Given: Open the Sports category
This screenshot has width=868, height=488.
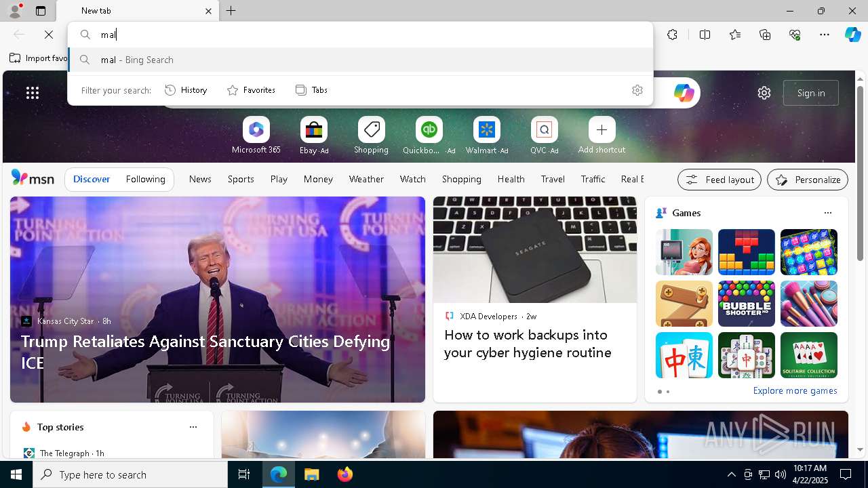Looking at the screenshot, I should pos(241,179).
